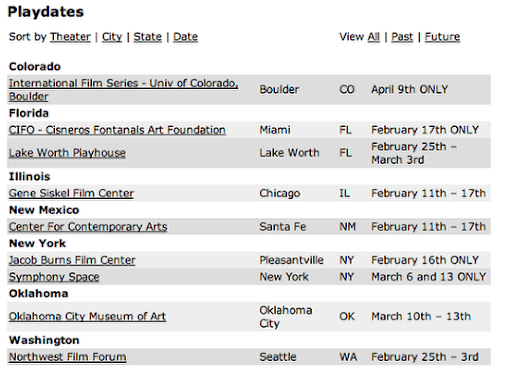View Future playdates
The width and height of the screenshot is (512, 381).
click(442, 37)
